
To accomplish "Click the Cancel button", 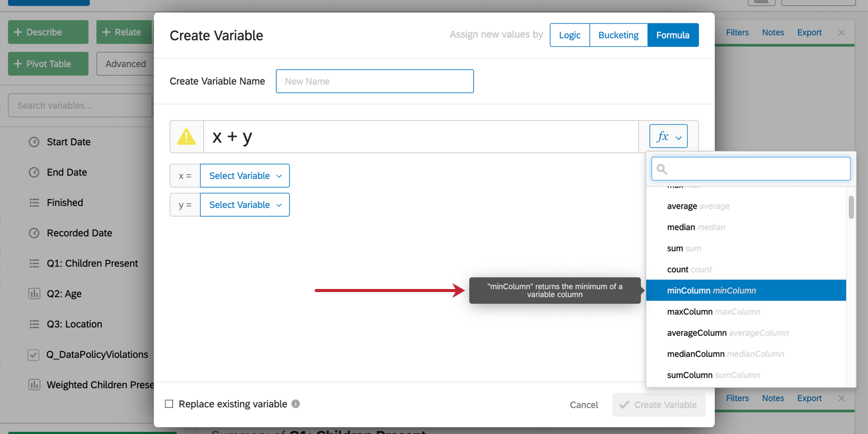I will 584,405.
